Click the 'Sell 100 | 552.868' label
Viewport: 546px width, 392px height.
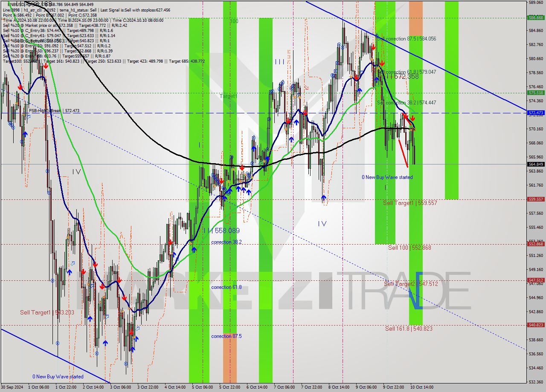coord(409,248)
